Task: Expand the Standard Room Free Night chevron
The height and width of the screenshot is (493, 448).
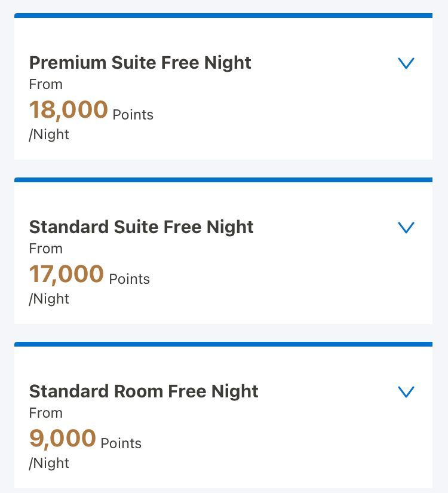Action: 406,392
